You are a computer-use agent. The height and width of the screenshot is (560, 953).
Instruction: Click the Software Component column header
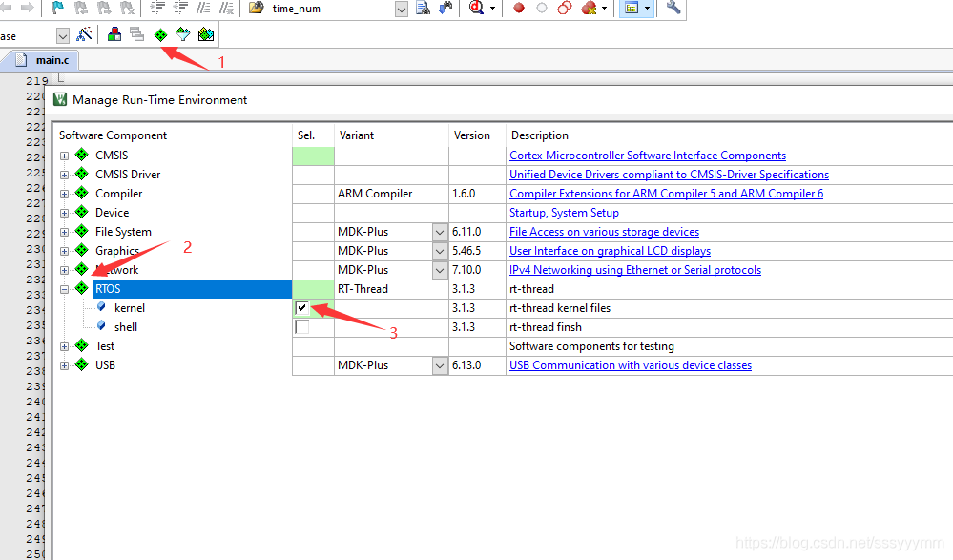(114, 135)
